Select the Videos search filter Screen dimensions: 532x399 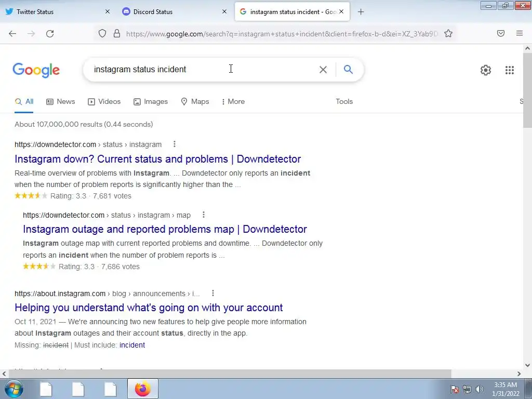[104, 101]
